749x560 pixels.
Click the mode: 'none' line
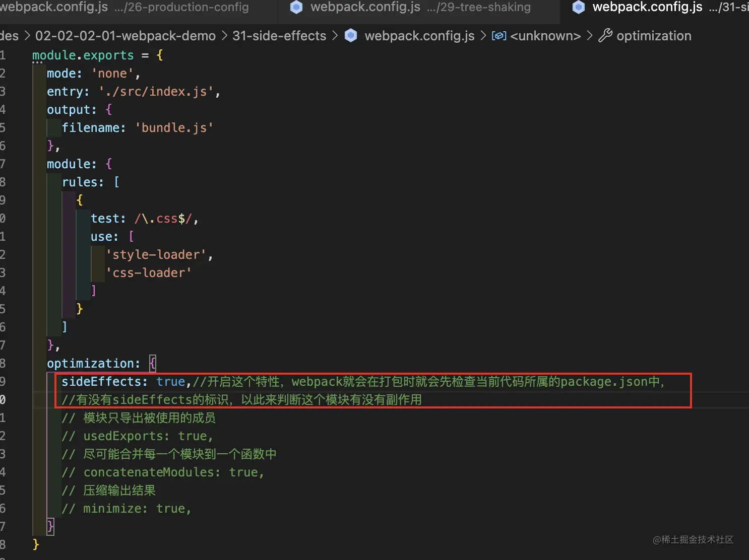click(93, 73)
